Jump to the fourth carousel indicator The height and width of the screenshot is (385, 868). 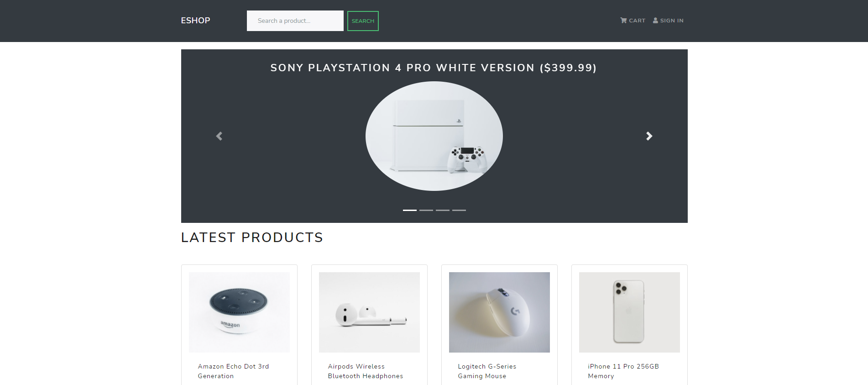pos(459,210)
